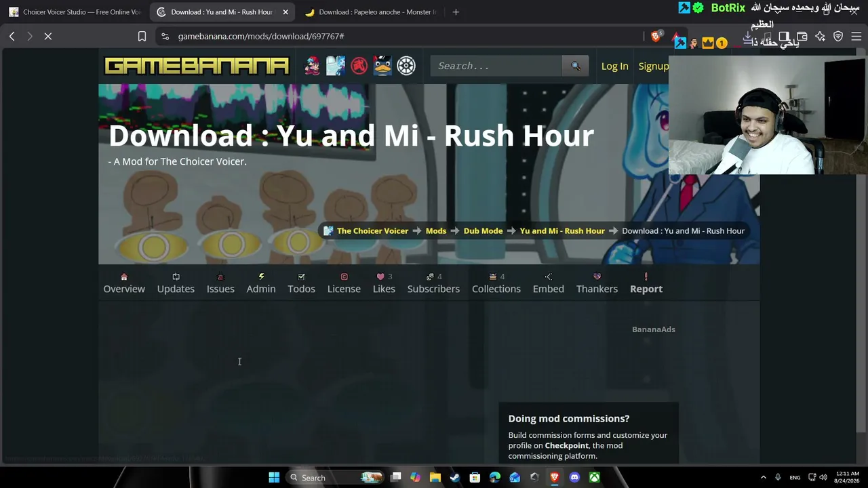Go back to the previous page

click(12, 36)
